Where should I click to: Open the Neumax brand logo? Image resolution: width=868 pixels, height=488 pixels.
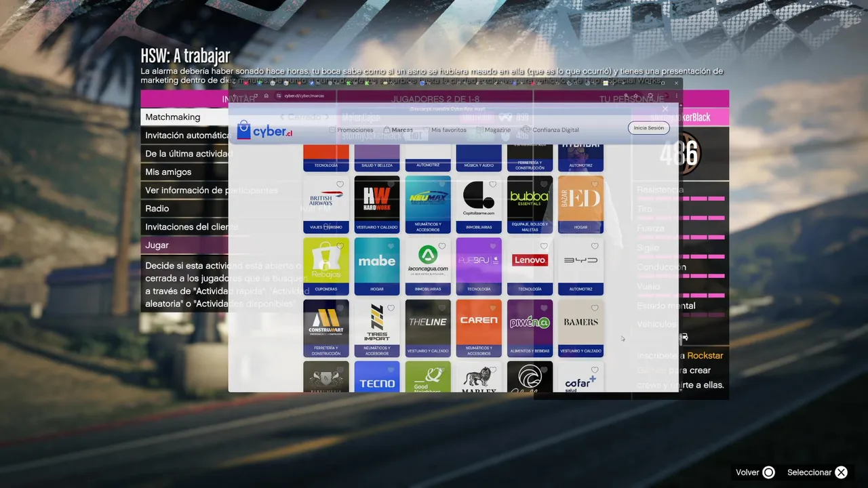pyautogui.click(x=428, y=198)
